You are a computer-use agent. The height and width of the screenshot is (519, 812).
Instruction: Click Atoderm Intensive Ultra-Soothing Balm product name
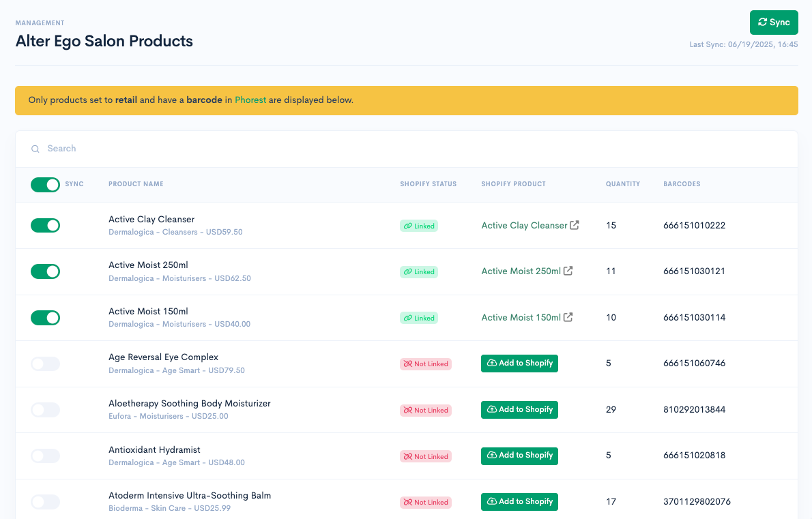point(190,496)
